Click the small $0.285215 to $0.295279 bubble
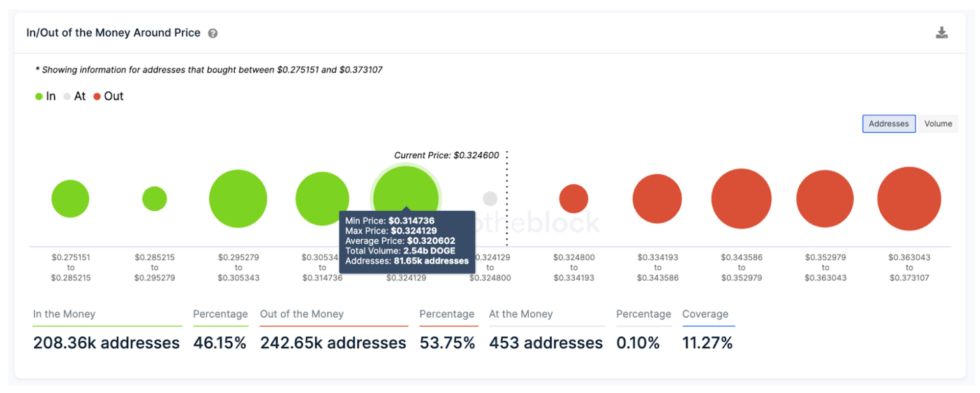The width and height of the screenshot is (980, 393). pyautogui.click(x=154, y=199)
